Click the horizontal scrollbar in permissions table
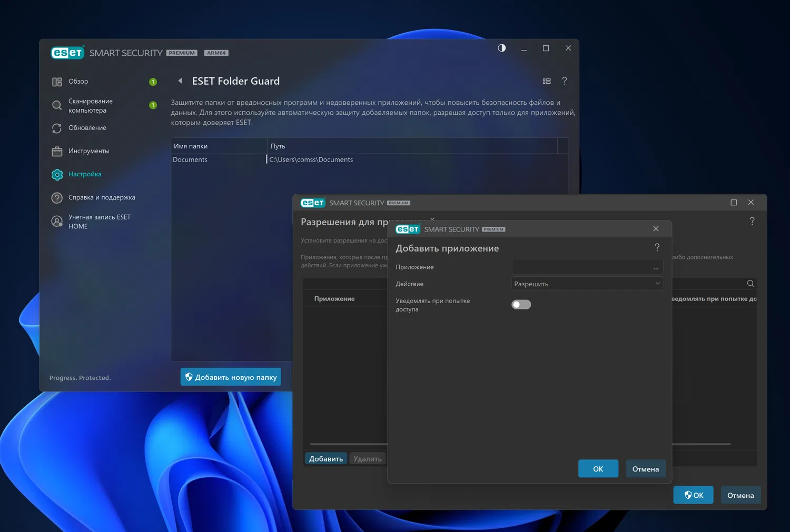The image size is (790, 532). [520, 444]
